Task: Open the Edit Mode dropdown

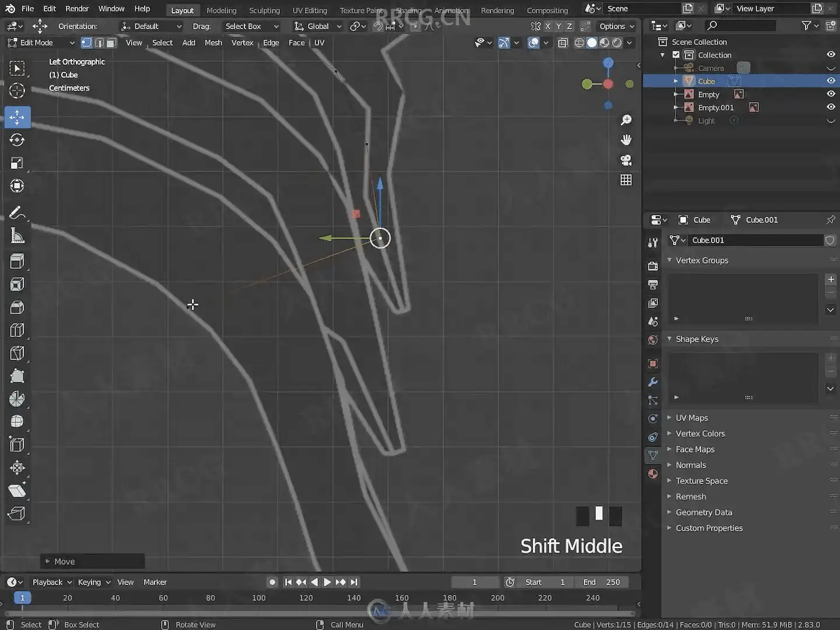Action: tap(41, 43)
